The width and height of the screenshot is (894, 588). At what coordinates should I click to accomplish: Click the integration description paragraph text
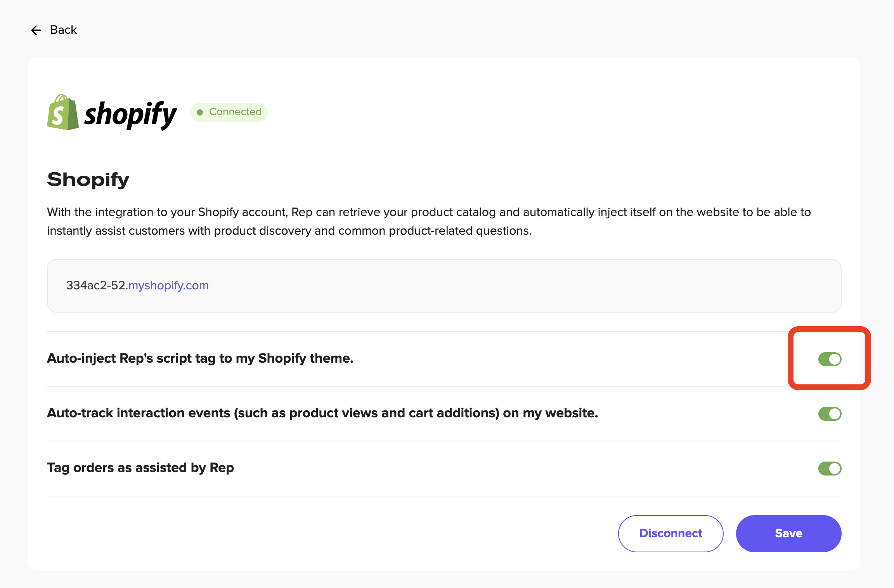429,221
